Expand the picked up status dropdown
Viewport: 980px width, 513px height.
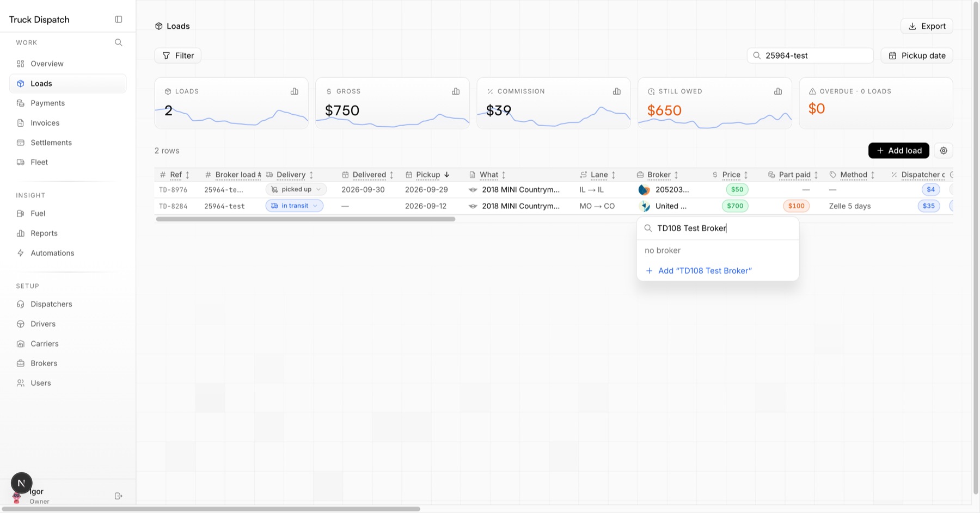[x=296, y=189]
